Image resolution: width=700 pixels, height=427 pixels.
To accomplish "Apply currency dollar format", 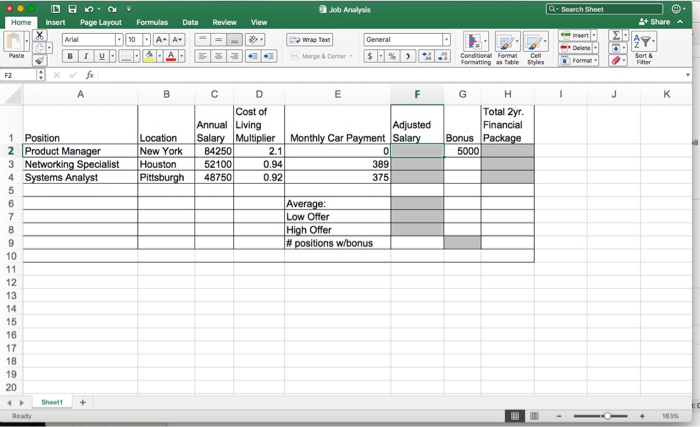I will pos(370,56).
